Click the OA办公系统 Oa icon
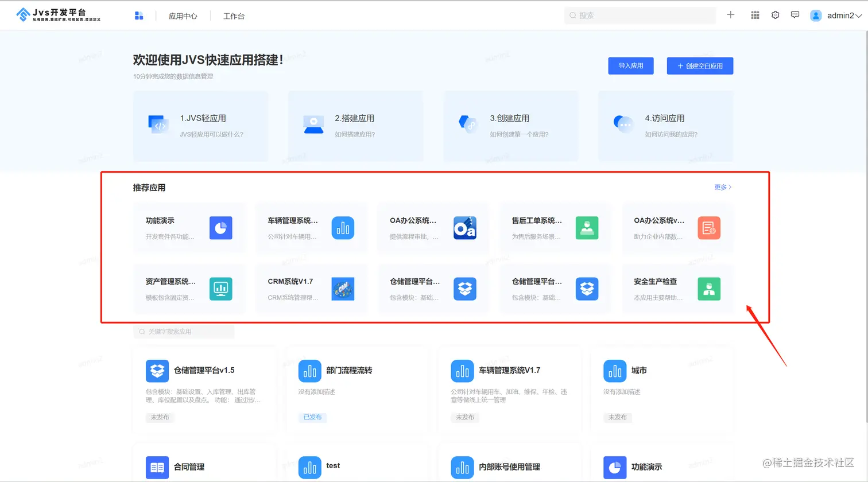868x482 pixels. 465,228
